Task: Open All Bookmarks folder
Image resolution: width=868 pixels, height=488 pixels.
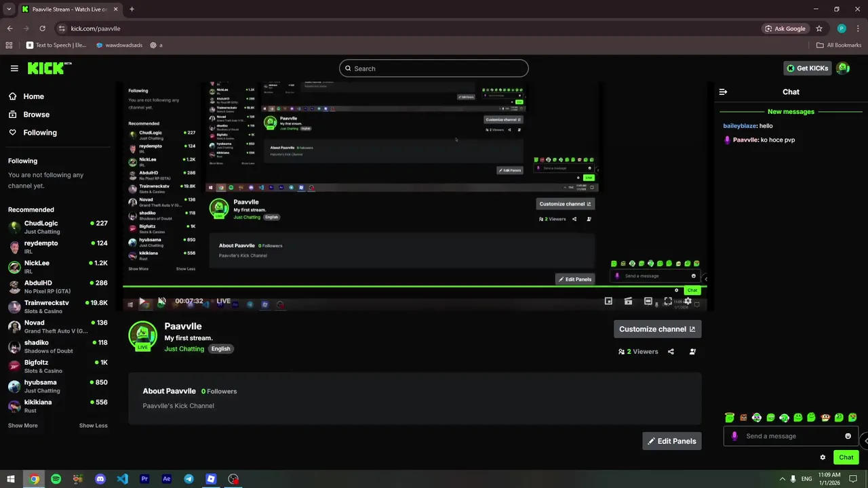Action: (839, 45)
